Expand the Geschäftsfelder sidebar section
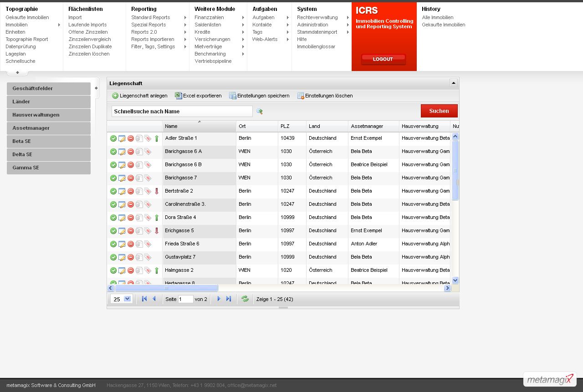 (49, 89)
